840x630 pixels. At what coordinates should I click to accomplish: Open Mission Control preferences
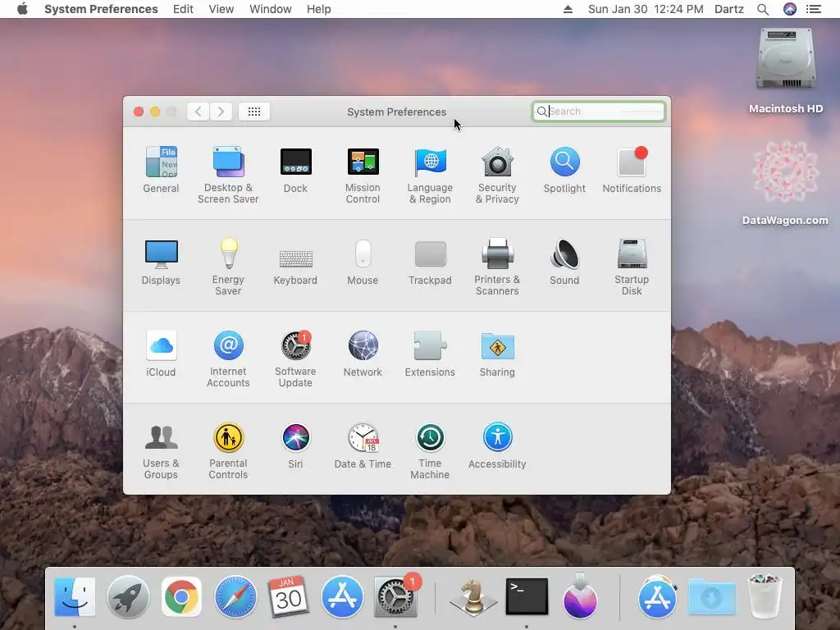363,175
